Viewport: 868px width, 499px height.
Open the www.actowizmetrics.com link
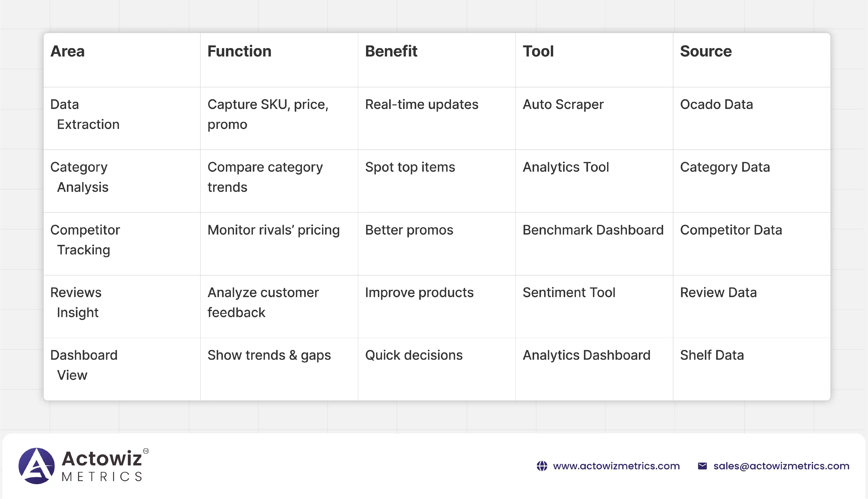pos(616,466)
